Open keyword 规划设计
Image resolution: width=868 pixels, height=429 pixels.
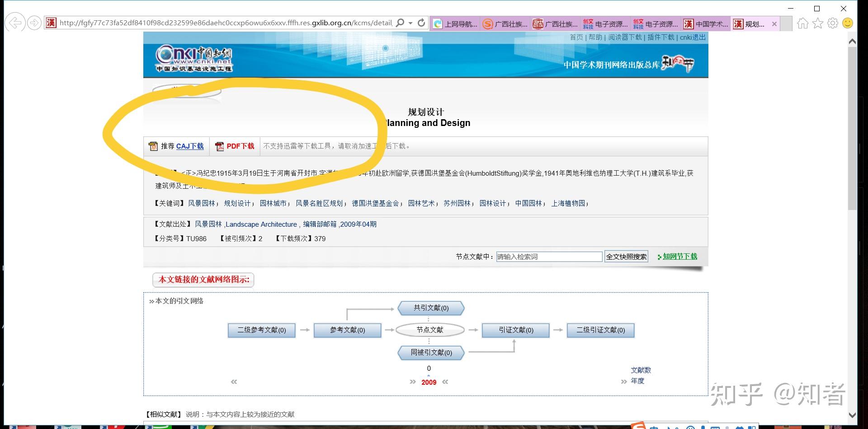click(x=237, y=204)
